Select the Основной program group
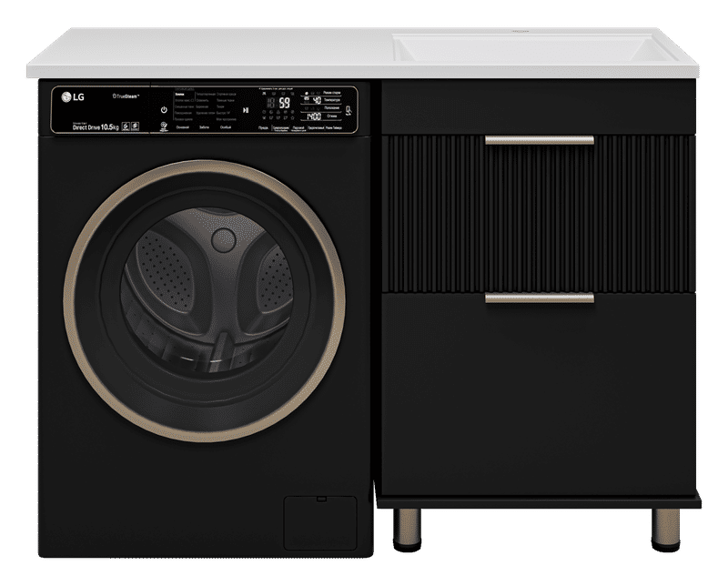Viewport: 728px width, 586px height. coord(183,126)
